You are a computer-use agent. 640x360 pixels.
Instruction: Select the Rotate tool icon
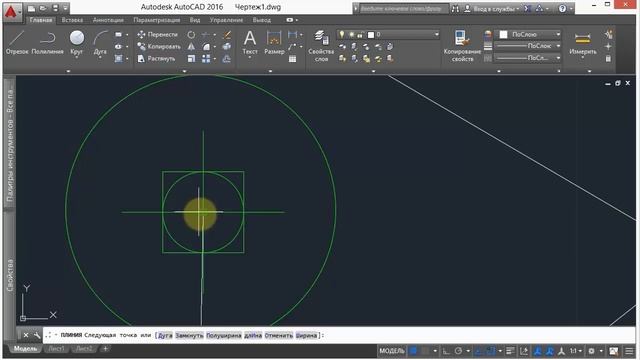coord(191,35)
